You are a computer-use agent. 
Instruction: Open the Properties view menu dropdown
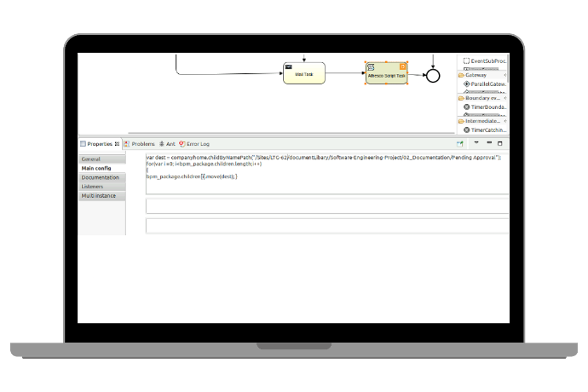tap(476, 144)
